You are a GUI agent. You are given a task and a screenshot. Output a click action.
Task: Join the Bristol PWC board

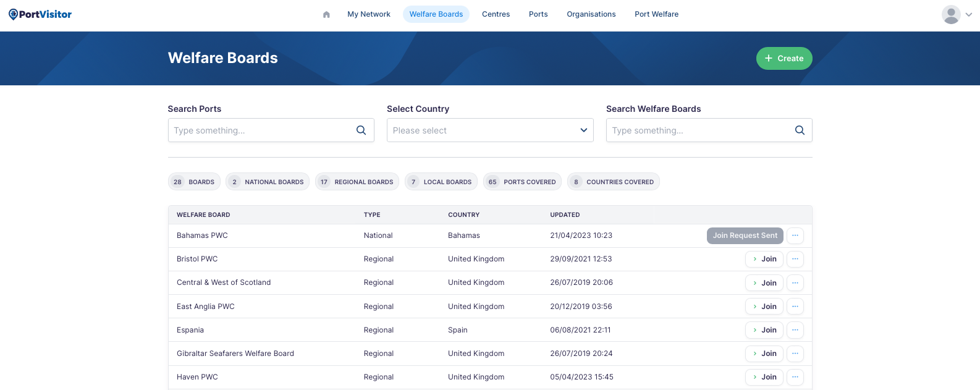764,259
